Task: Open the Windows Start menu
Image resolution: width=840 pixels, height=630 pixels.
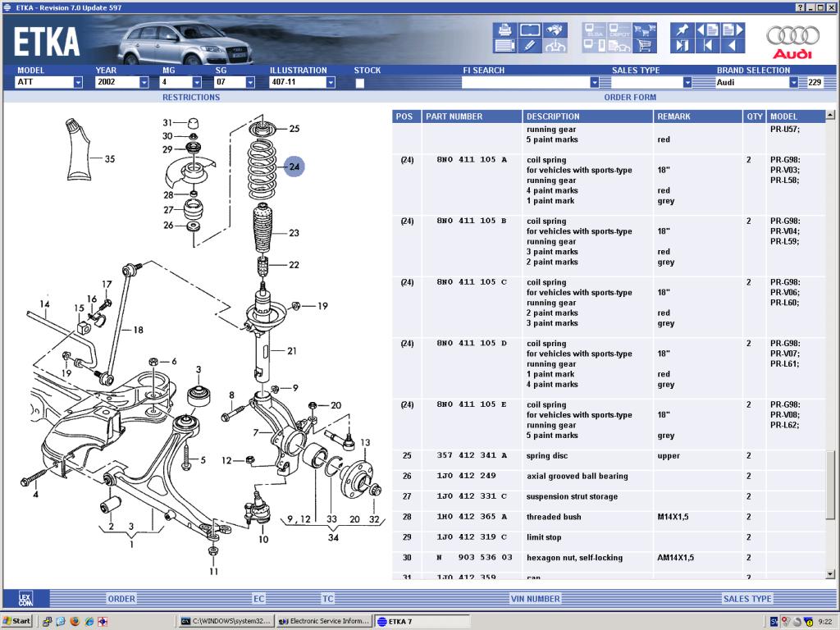Action: pyautogui.click(x=17, y=621)
